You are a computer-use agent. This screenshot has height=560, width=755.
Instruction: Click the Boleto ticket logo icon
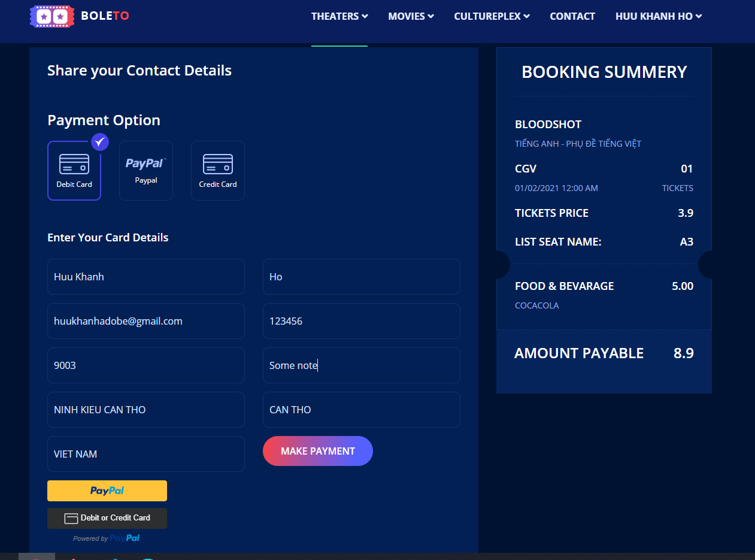(52, 16)
